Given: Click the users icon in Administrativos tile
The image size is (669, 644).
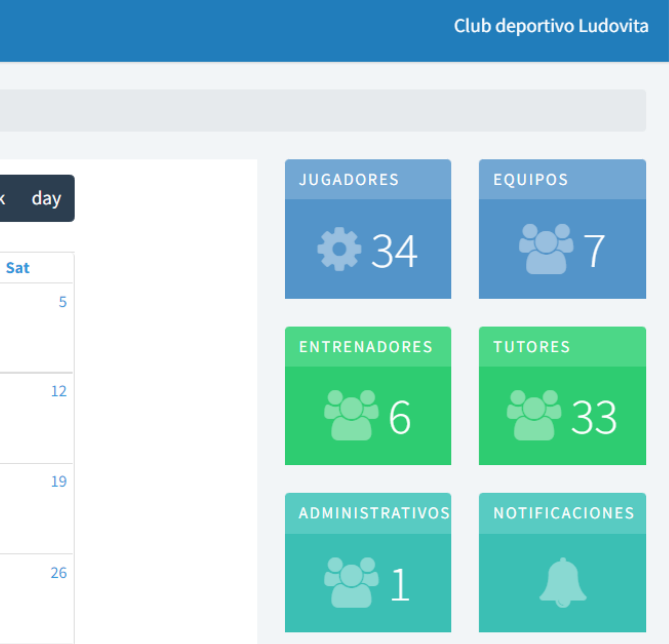Looking at the screenshot, I should click(351, 582).
